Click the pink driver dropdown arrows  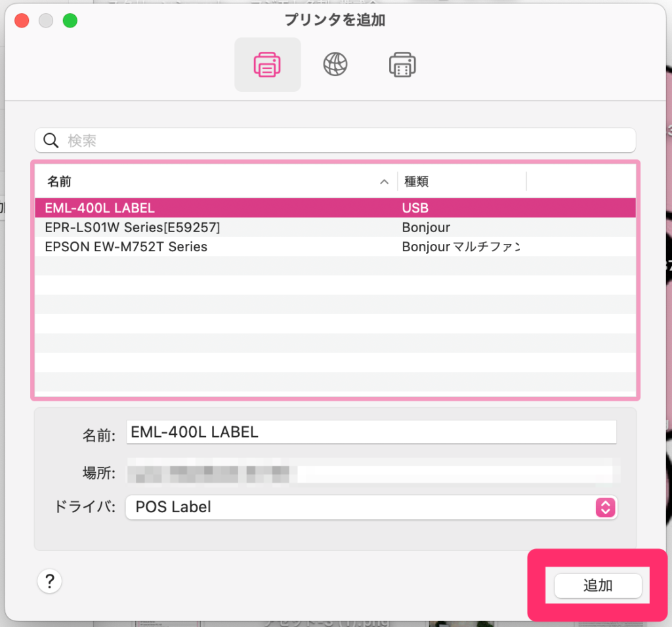pyautogui.click(x=605, y=508)
